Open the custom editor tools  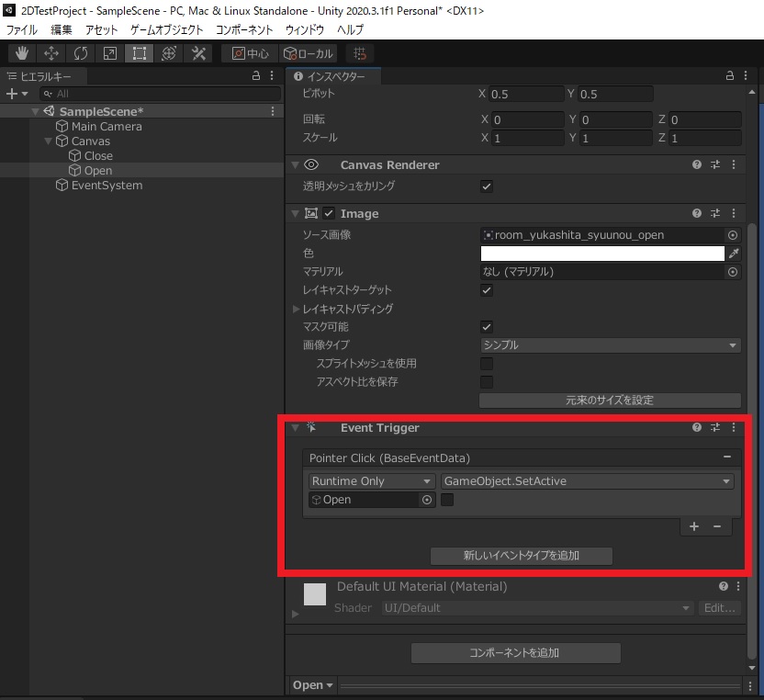198,53
